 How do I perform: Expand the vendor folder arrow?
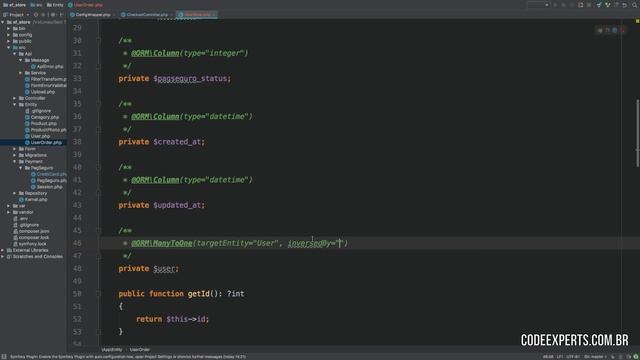[x=9, y=212]
